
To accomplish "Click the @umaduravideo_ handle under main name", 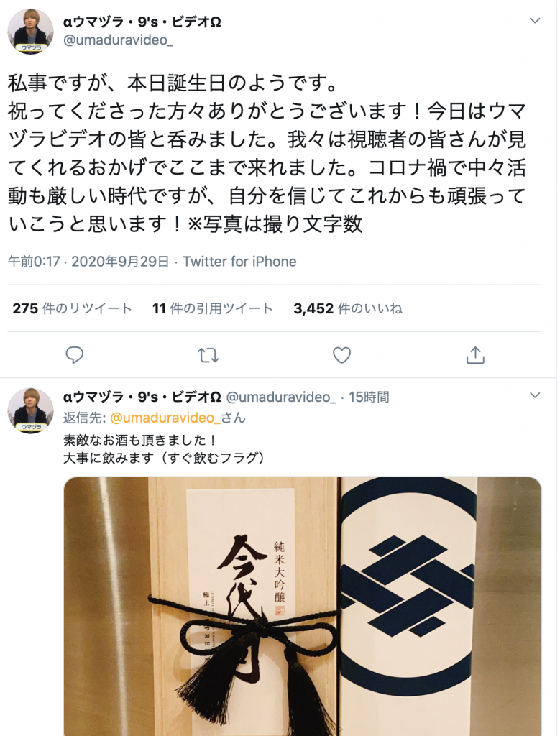I will point(118,40).
